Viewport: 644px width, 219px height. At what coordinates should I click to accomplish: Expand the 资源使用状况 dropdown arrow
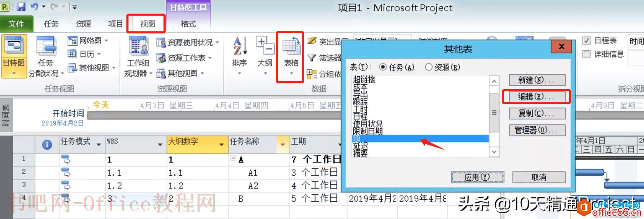point(217,42)
